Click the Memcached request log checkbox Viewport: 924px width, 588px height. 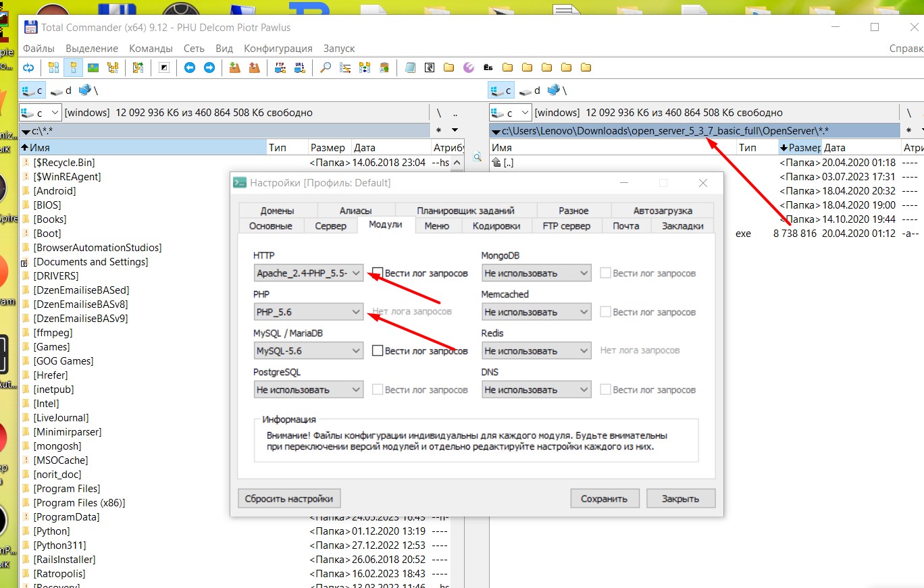coord(606,312)
